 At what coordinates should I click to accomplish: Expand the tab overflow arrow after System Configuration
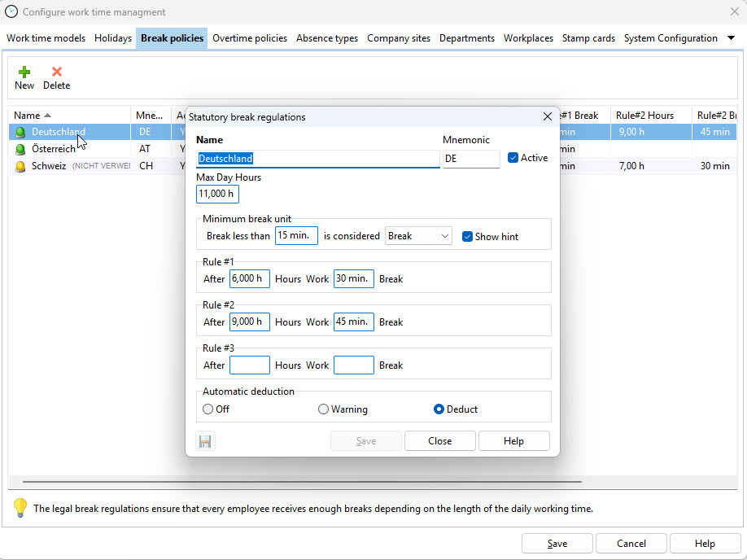[731, 38]
